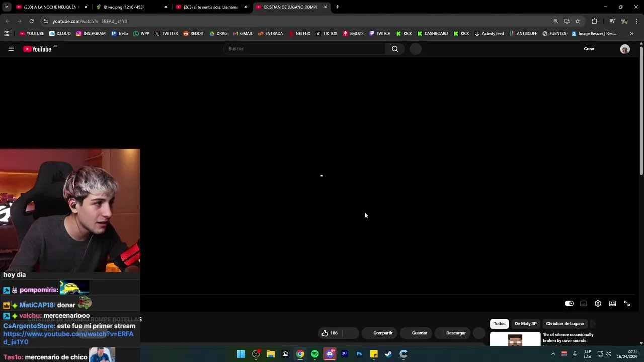The height and width of the screenshot is (362, 644).
Task: Open the player settings gear
Action: pos(598,303)
